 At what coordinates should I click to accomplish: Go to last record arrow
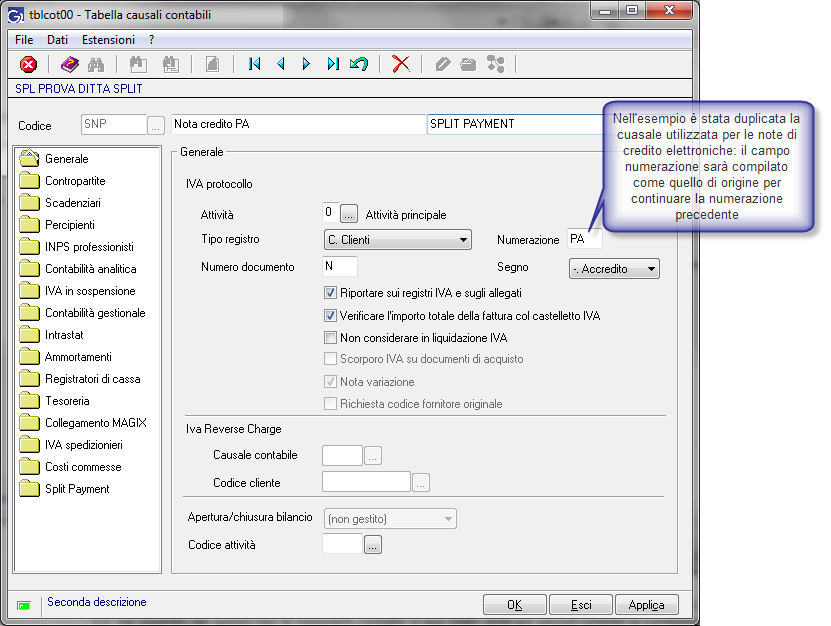pyautogui.click(x=333, y=64)
